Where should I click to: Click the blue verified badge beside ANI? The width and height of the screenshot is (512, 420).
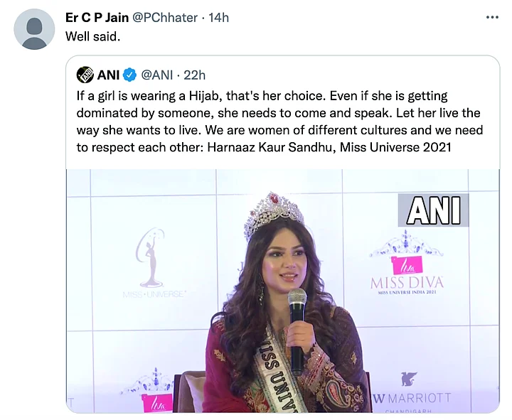(130, 74)
